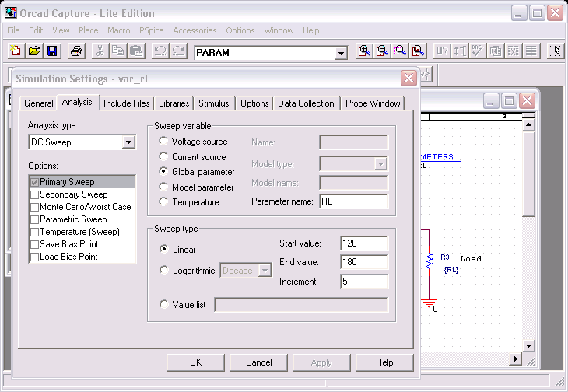Switch to the Libraries tab
Viewport: 568px width, 392px height.
174,103
